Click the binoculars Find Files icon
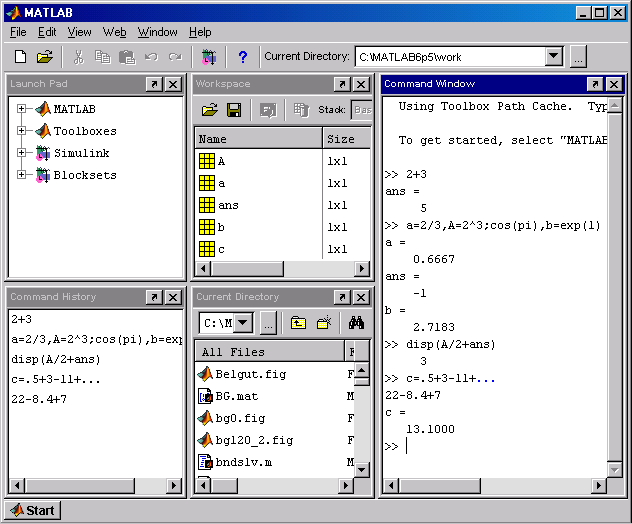 (356, 323)
